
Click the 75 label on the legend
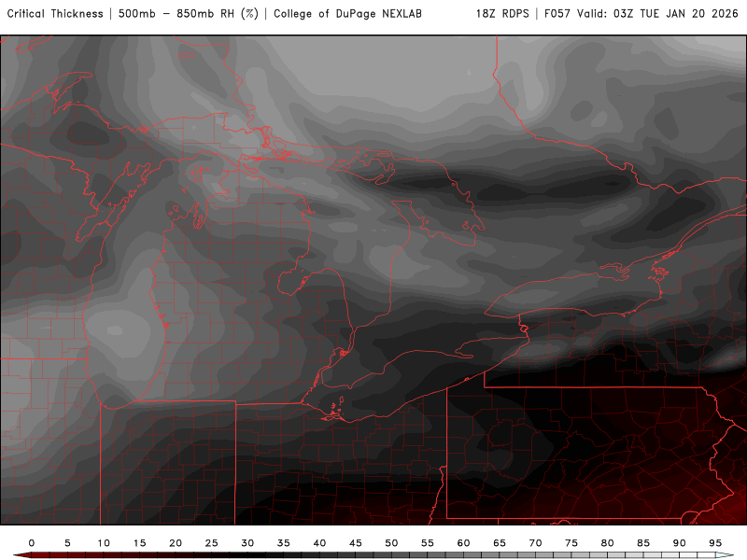[x=571, y=543]
